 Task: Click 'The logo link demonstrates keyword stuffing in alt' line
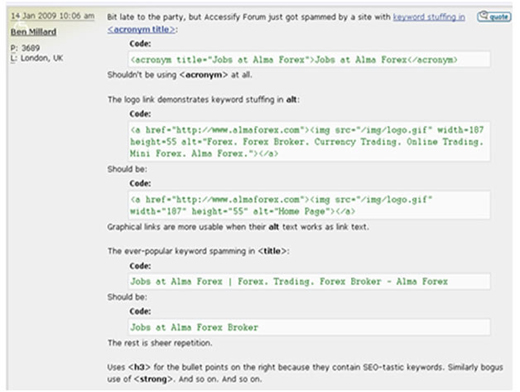[203, 100]
